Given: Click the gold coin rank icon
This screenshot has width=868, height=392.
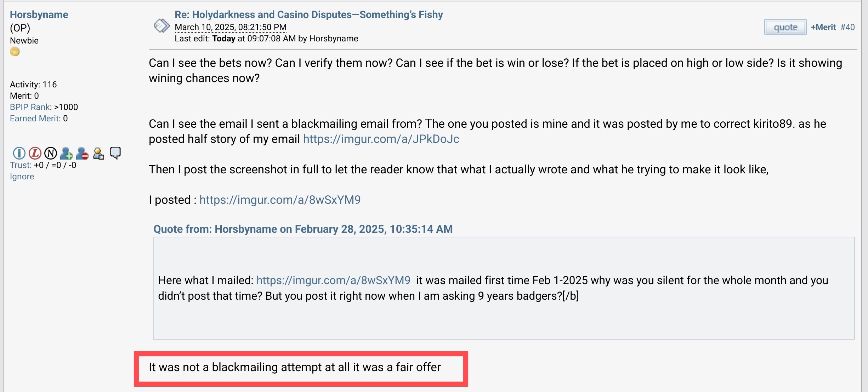Looking at the screenshot, I should (15, 52).
